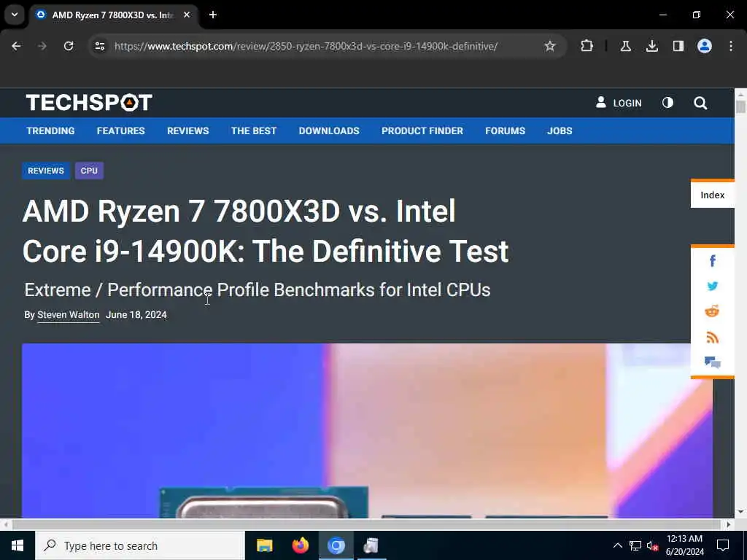This screenshot has width=747, height=560.
Task: Click the TechSpot logo
Action: (x=89, y=103)
